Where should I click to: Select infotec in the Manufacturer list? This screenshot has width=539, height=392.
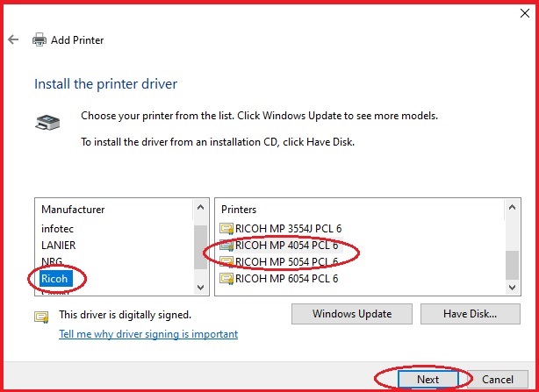click(x=57, y=229)
